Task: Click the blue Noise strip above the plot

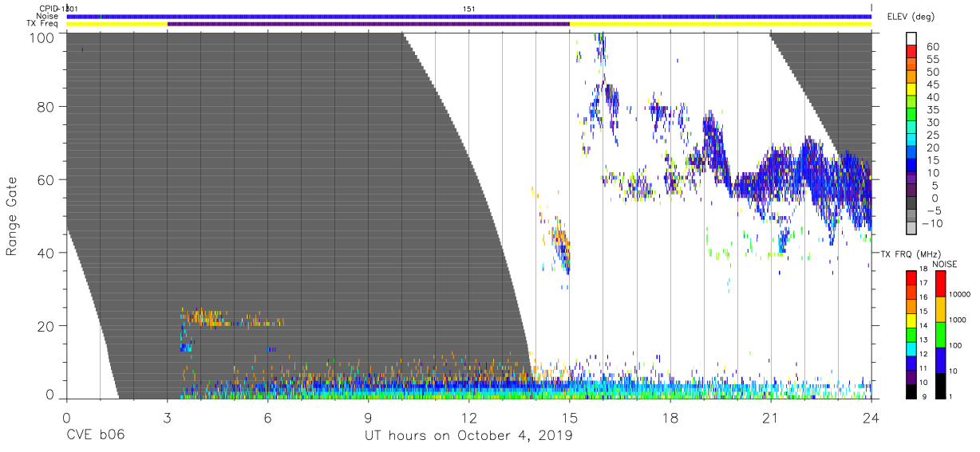Action: point(468,16)
